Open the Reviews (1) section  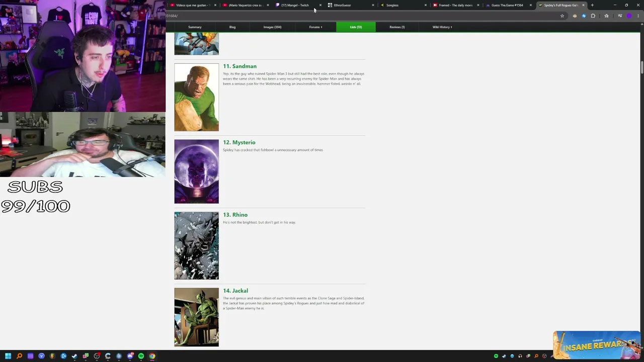[397, 27]
